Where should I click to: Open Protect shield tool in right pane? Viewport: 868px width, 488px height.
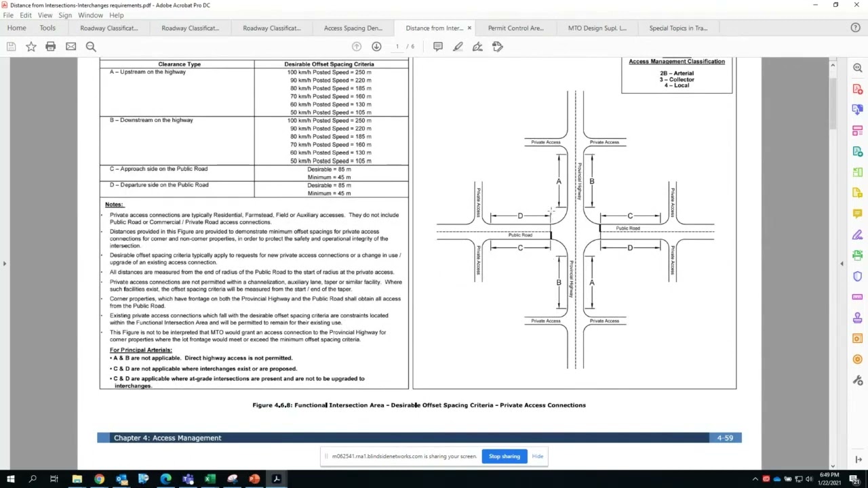point(858,276)
